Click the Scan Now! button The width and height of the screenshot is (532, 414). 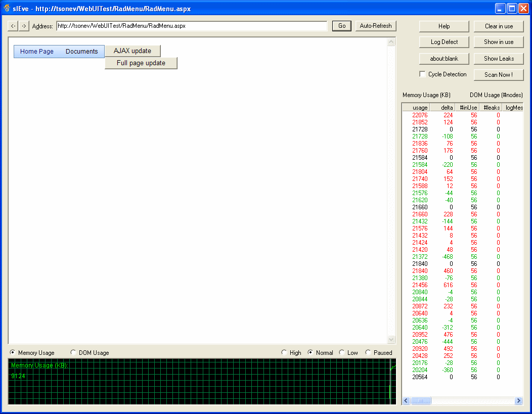pos(499,75)
